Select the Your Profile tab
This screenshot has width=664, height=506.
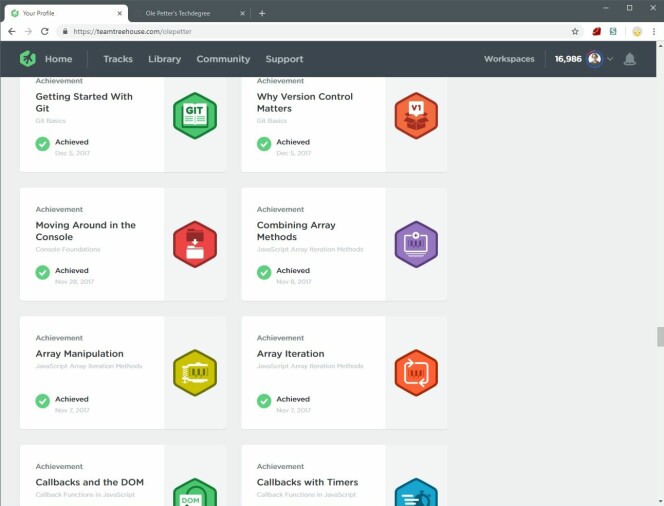(x=66, y=14)
